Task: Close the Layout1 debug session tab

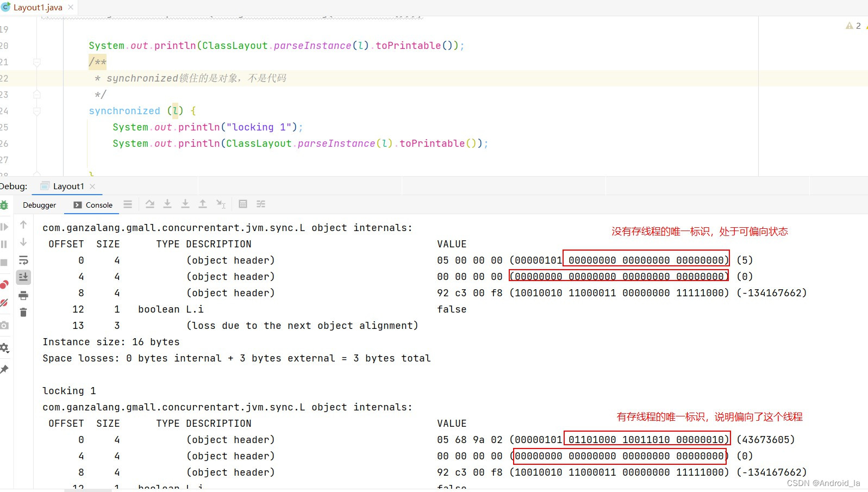Action: point(92,186)
